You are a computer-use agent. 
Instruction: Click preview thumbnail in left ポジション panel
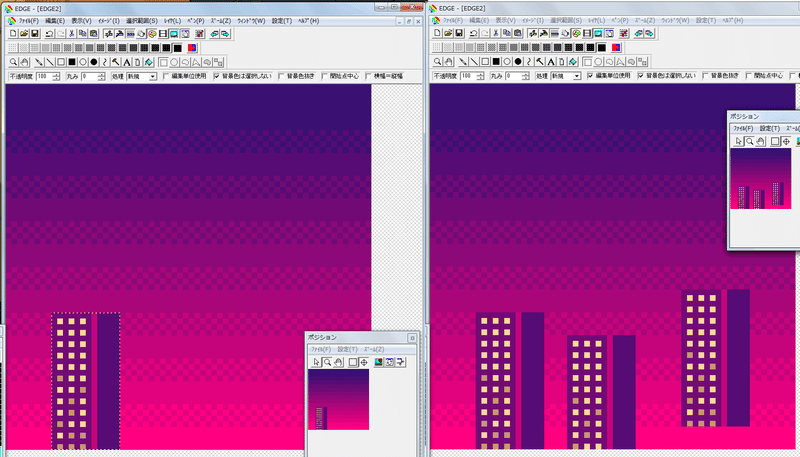(x=338, y=399)
